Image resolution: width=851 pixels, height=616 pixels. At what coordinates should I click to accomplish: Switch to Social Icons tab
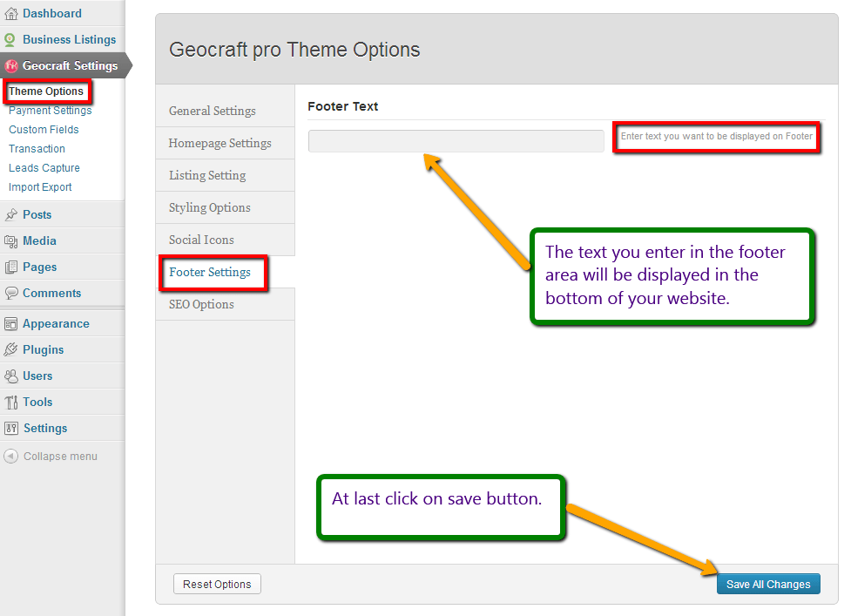coord(226,240)
